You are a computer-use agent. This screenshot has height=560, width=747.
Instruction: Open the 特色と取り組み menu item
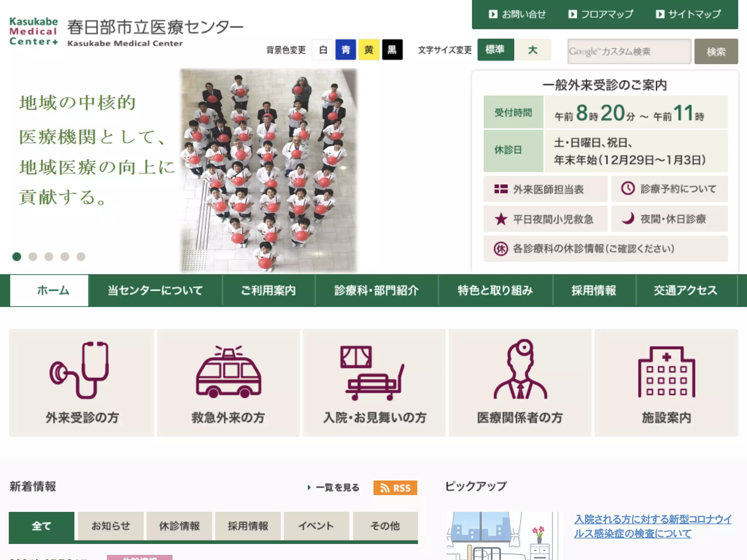click(495, 291)
